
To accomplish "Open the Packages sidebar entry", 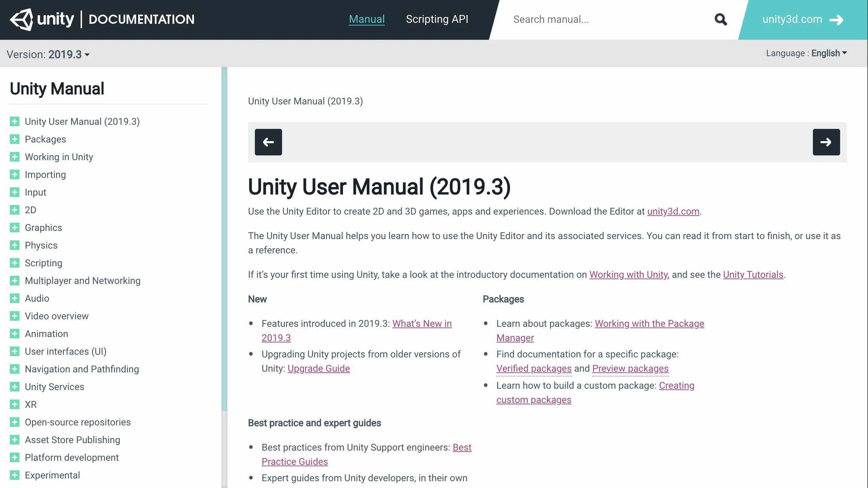I will (45, 139).
